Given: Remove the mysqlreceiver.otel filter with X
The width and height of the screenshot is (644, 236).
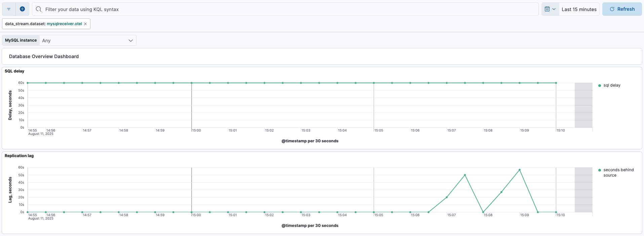Looking at the screenshot, I should [x=85, y=24].
